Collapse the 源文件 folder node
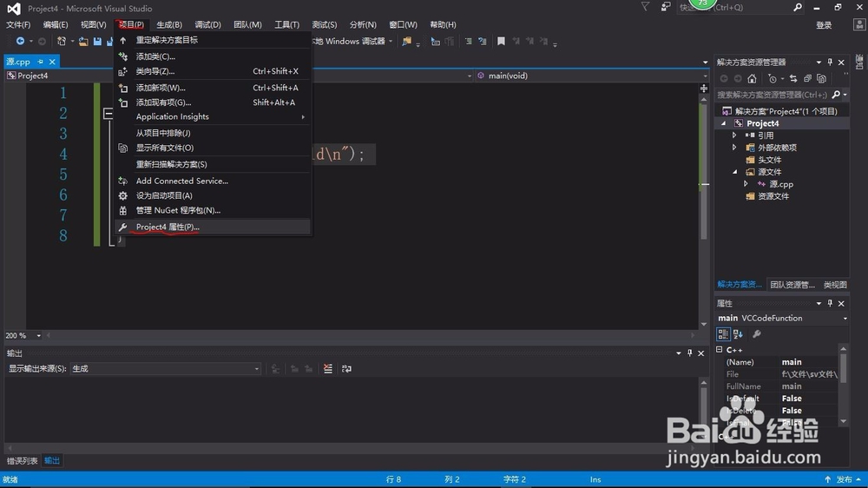Image resolution: width=868 pixels, height=488 pixels. (x=734, y=172)
